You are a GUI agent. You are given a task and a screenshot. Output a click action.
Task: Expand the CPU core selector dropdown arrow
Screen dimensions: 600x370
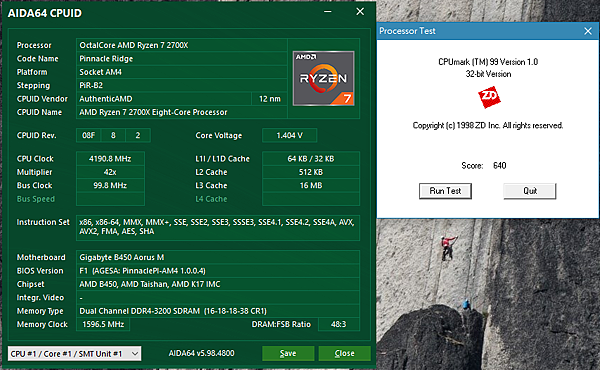point(135,354)
